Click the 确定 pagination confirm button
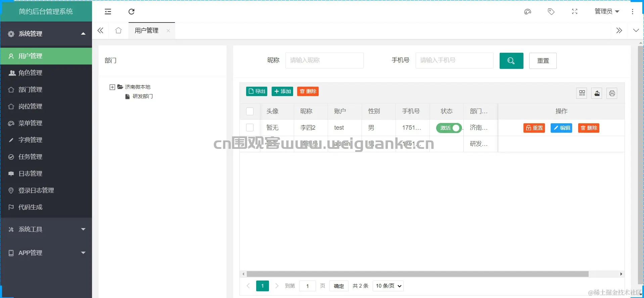The width and height of the screenshot is (644, 298). 339,286
